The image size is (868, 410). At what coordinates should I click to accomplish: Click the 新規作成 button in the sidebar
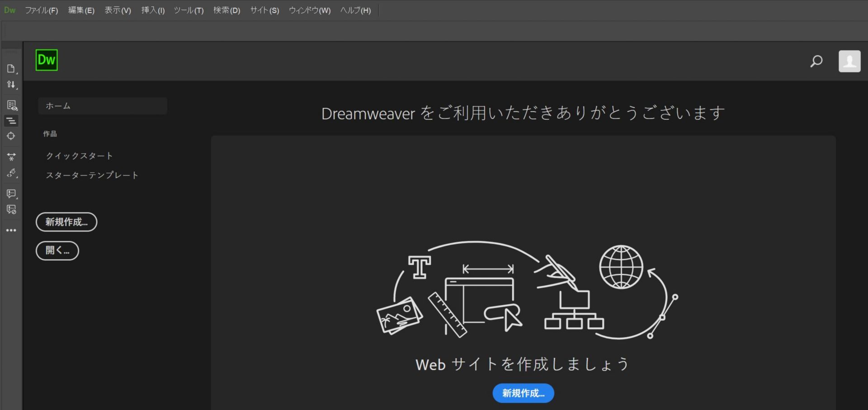pyautogui.click(x=66, y=222)
